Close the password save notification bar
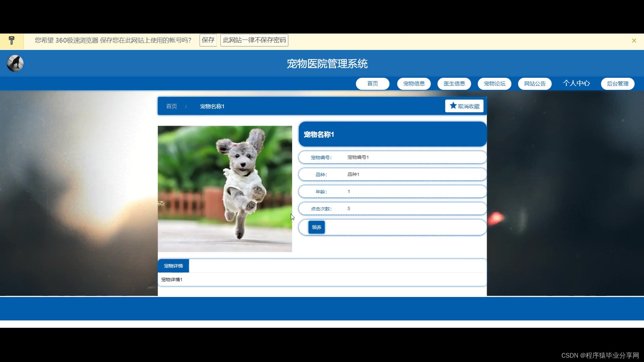The width and height of the screenshot is (644, 362). (x=634, y=41)
